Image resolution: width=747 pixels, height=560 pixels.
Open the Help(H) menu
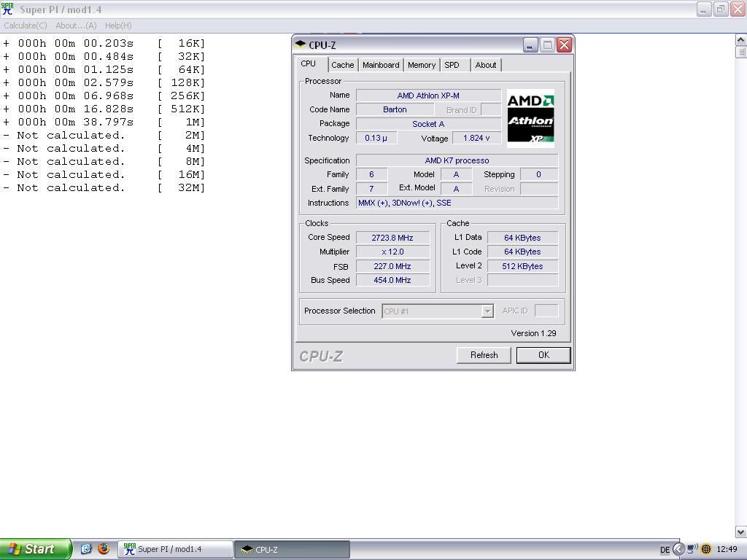(x=118, y=26)
